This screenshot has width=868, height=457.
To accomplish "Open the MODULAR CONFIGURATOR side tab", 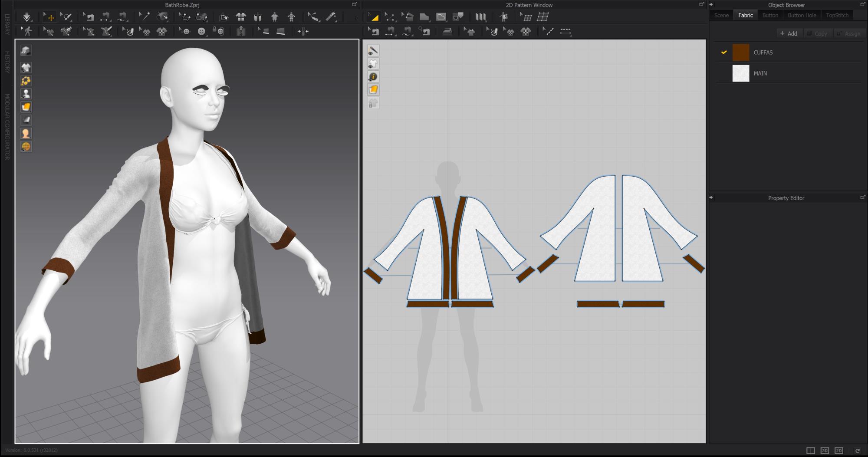I will [7, 127].
